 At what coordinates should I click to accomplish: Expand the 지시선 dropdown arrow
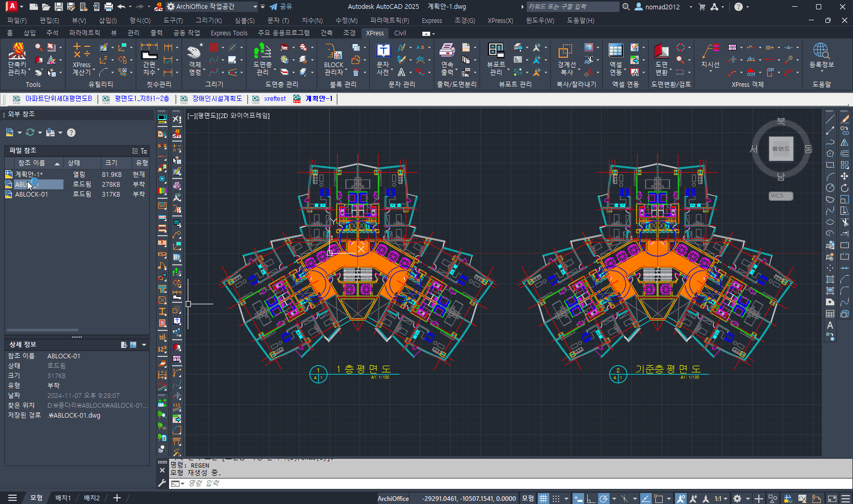click(x=710, y=72)
